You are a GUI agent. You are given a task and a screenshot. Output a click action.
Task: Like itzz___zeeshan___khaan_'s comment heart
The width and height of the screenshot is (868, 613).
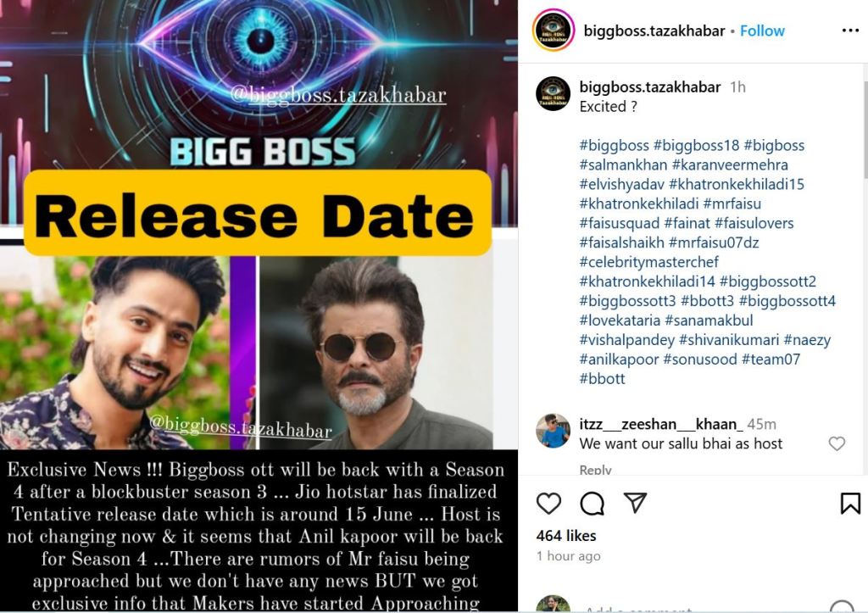point(837,443)
